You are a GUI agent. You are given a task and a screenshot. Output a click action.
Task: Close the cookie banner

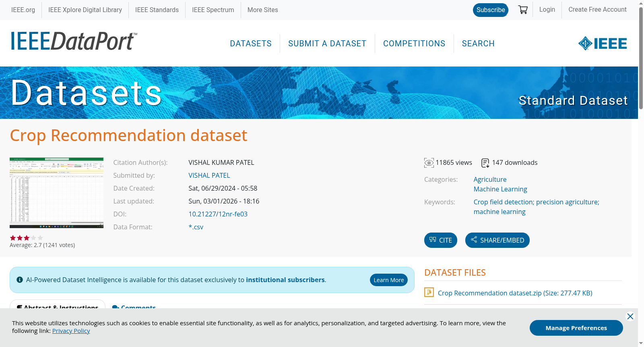630,316
